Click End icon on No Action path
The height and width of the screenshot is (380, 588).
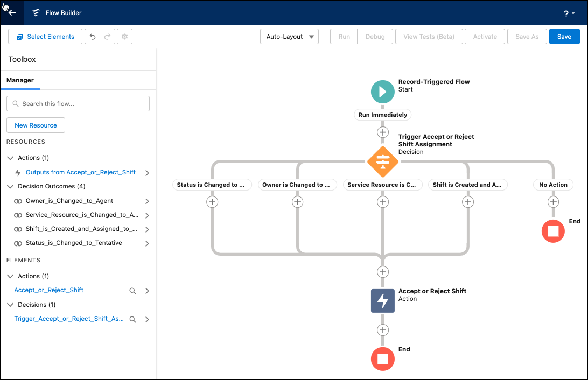tap(553, 231)
